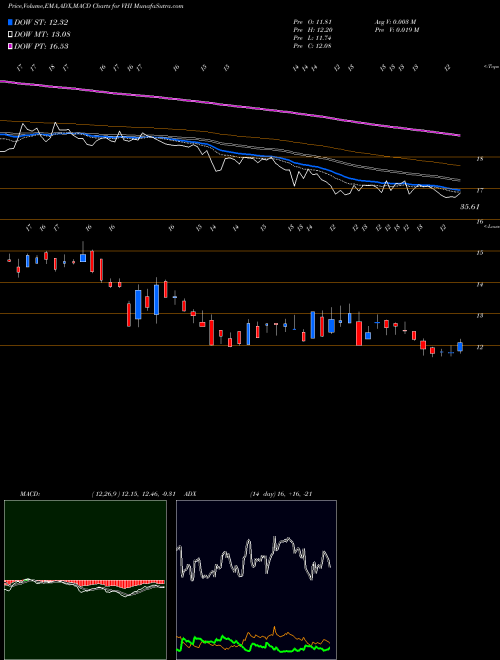Click the 16 price axis label
Viewport: 500px width, 660px height.
click(x=479, y=221)
